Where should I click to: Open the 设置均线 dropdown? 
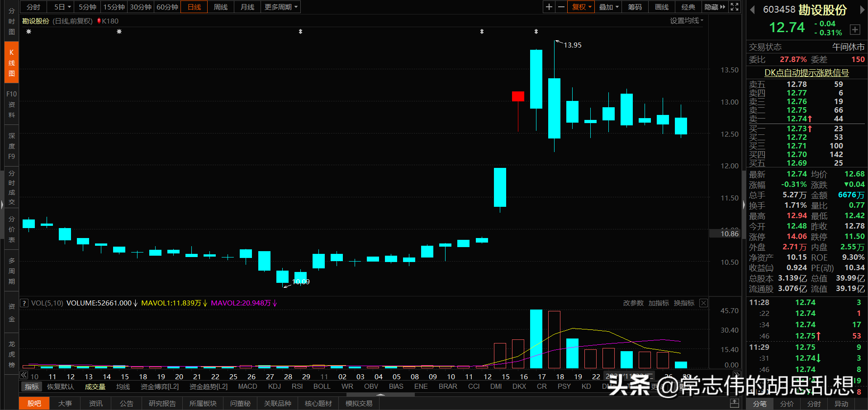pyautogui.click(x=686, y=21)
